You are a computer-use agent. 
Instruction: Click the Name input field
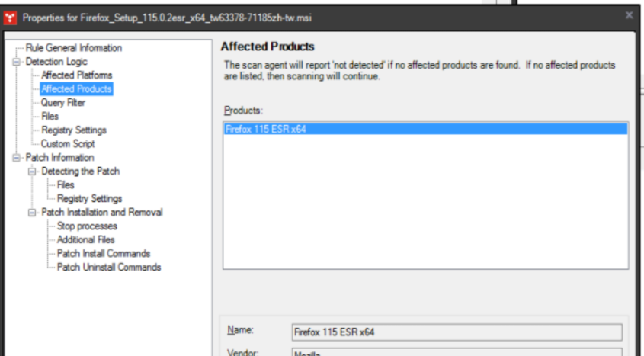click(x=457, y=332)
